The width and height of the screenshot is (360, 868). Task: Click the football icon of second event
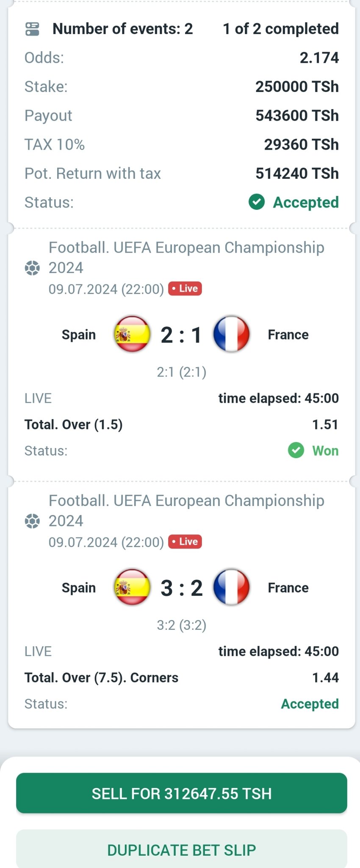pyautogui.click(x=32, y=521)
